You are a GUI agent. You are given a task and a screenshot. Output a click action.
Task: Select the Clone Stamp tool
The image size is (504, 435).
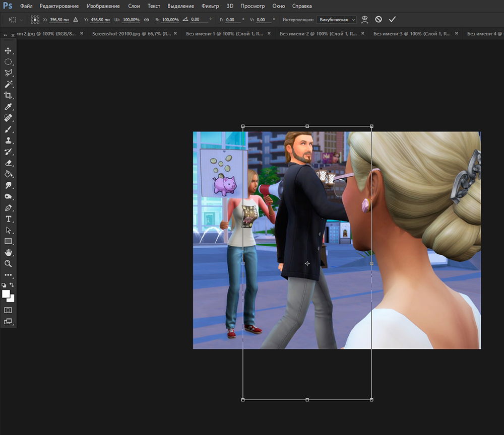point(8,140)
